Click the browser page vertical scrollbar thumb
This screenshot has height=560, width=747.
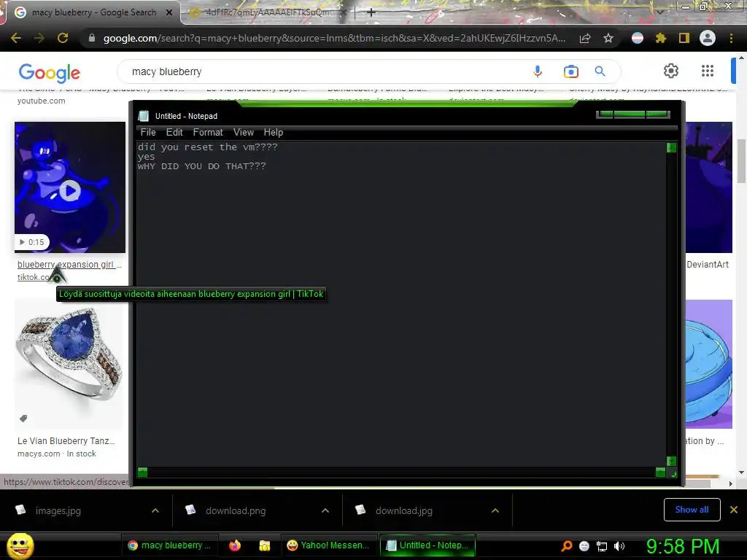pos(741,161)
